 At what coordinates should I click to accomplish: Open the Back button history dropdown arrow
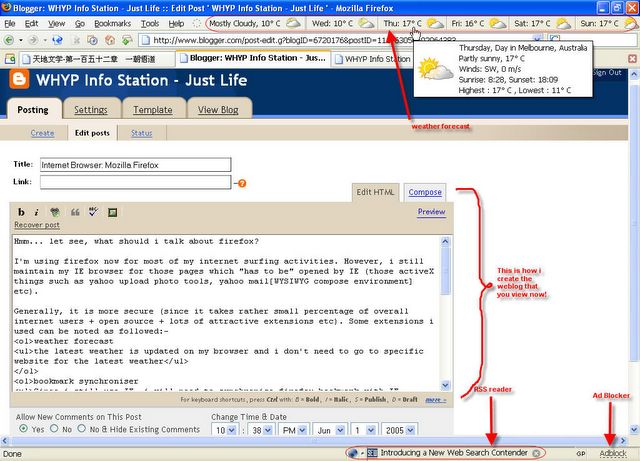[x=20, y=40]
